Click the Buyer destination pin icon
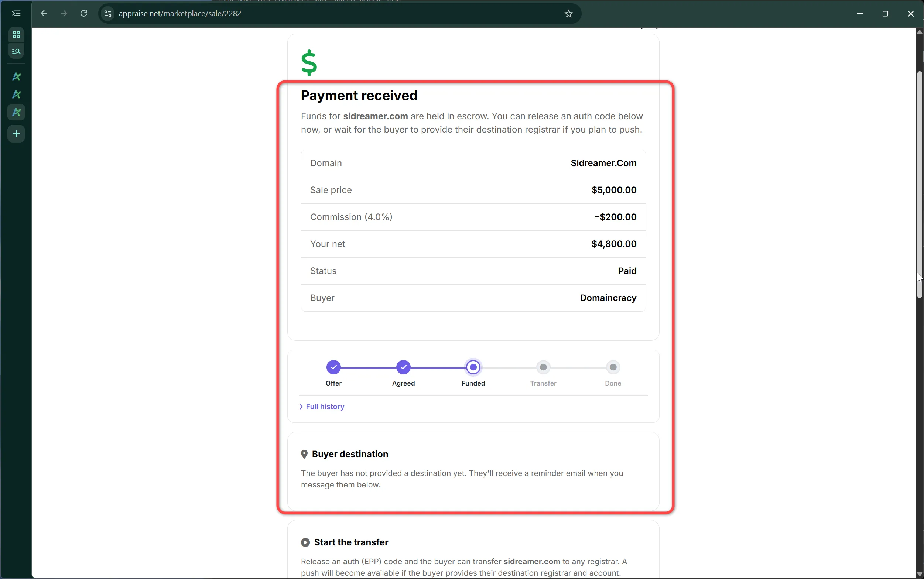 pyautogui.click(x=304, y=454)
